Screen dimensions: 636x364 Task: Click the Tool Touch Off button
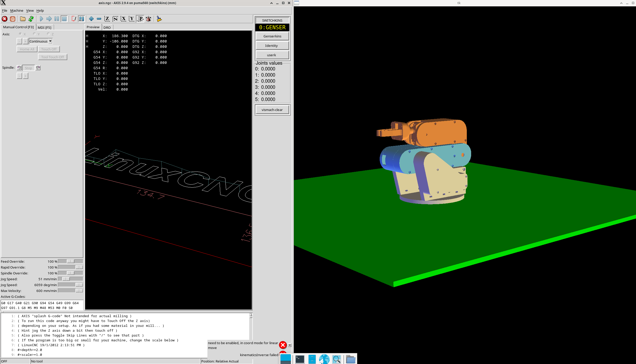tap(52, 57)
